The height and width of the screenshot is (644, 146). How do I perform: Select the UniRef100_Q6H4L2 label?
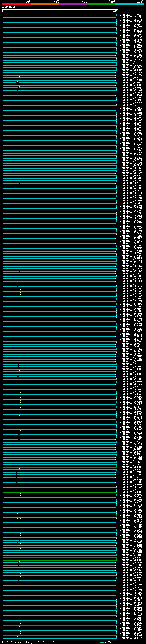click(131, 52)
